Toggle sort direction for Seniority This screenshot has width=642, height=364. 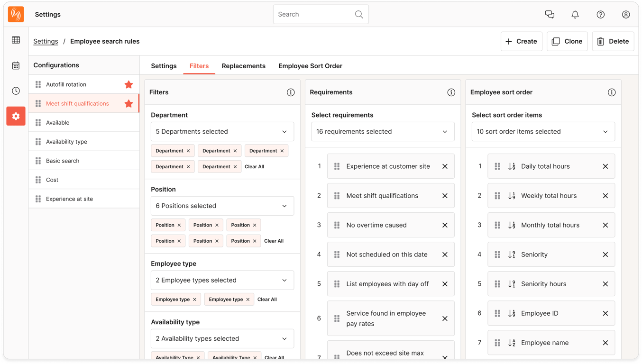click(512, 255)
